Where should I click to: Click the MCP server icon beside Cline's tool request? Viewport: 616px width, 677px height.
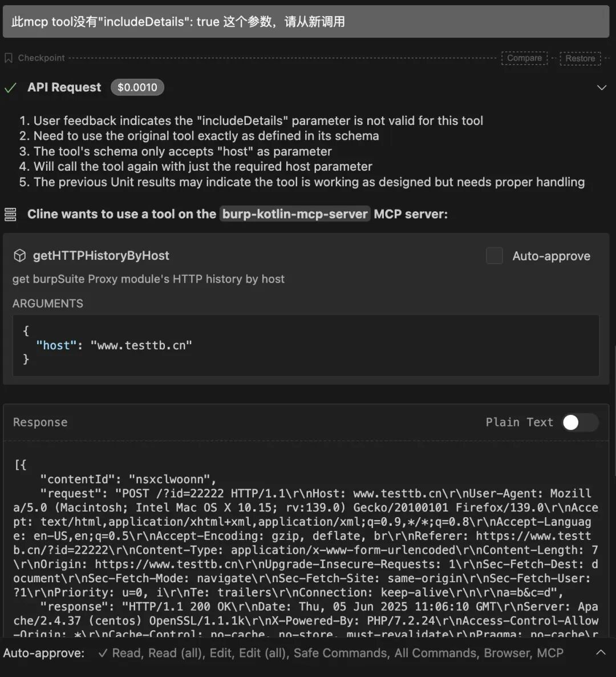click(10, 214)
